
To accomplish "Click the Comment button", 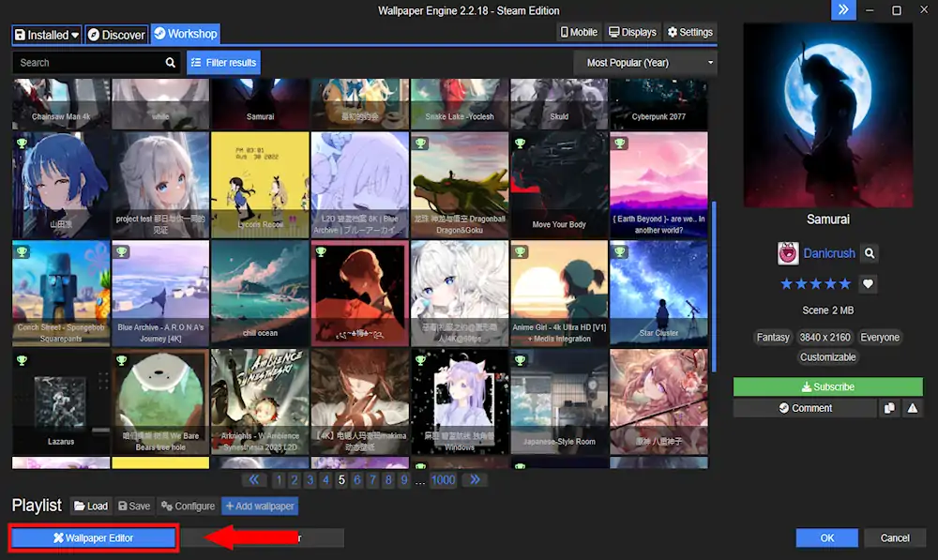I will (805, 408).
